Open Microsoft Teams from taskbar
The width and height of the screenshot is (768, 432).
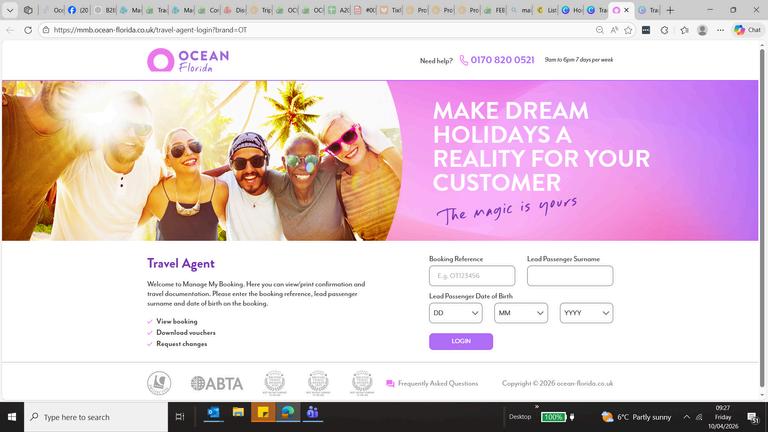312,413
